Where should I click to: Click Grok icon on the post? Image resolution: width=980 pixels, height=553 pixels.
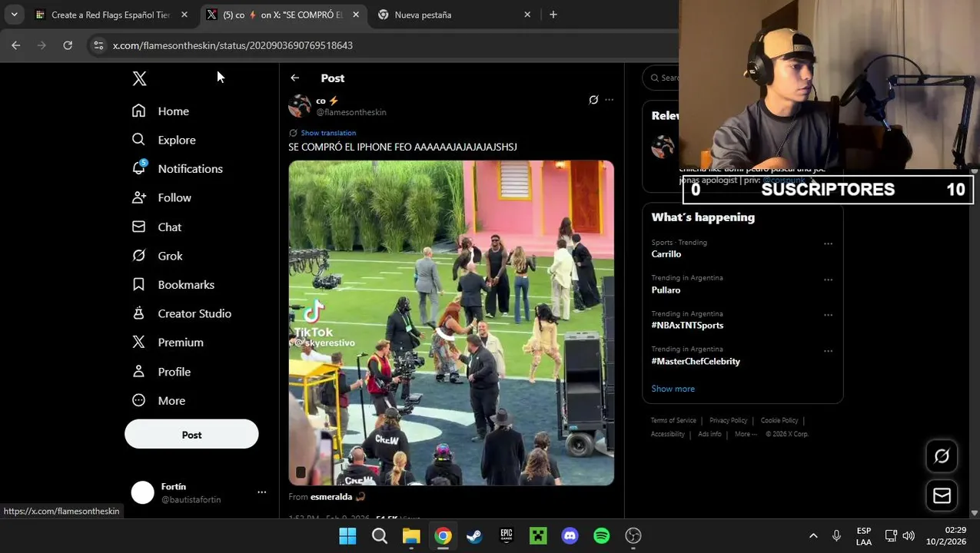click(x=593, y=100)
